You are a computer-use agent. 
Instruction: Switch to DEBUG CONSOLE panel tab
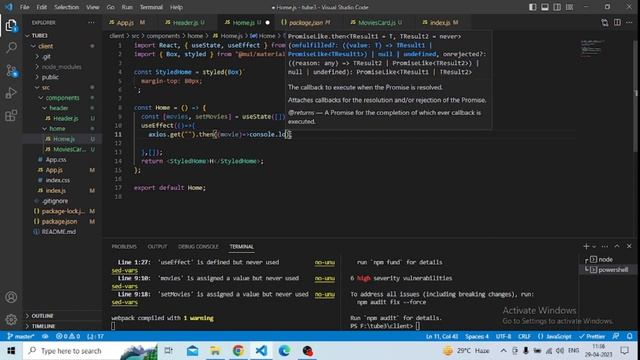point(198,247)
